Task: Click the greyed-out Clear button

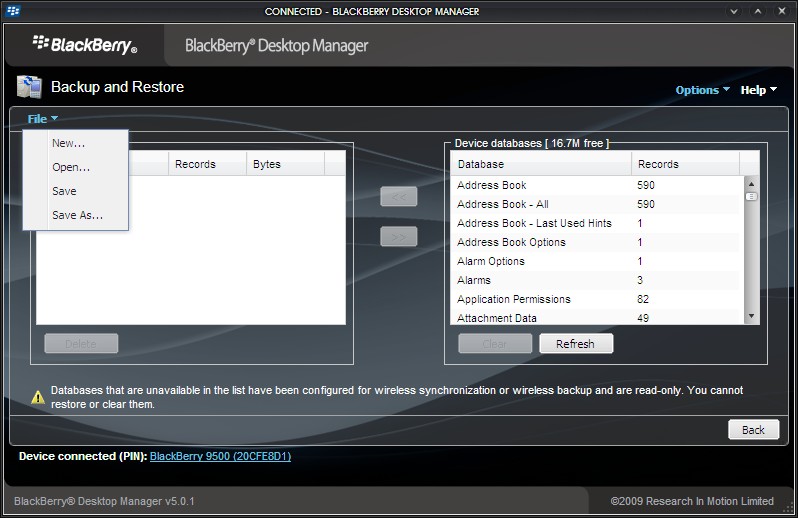Action: (495, 343)
